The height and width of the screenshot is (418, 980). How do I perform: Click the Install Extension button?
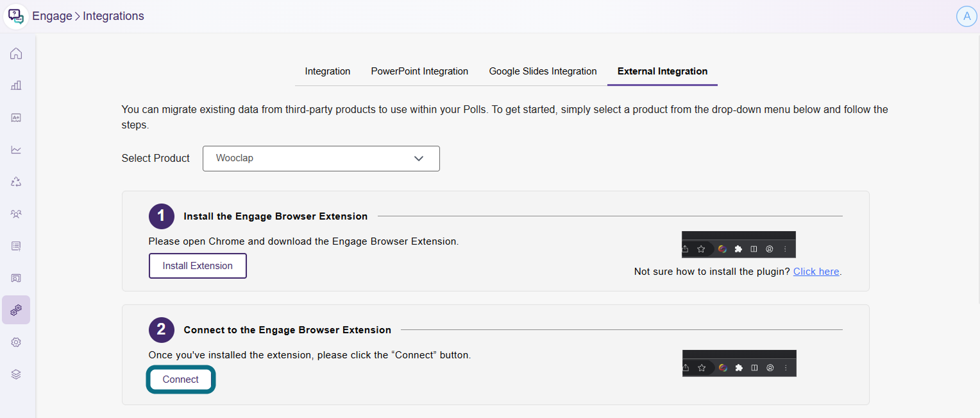[198, 266]
